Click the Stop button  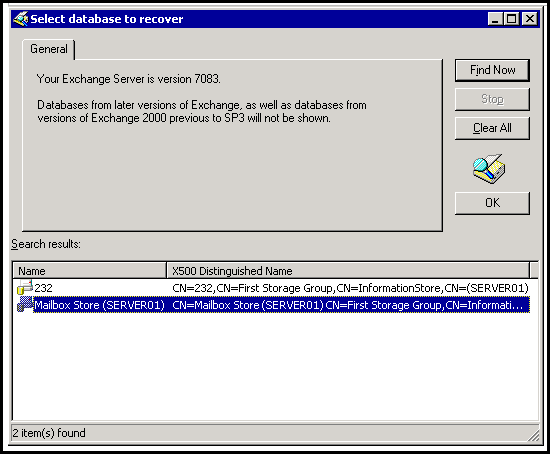[x=492, y=99]
